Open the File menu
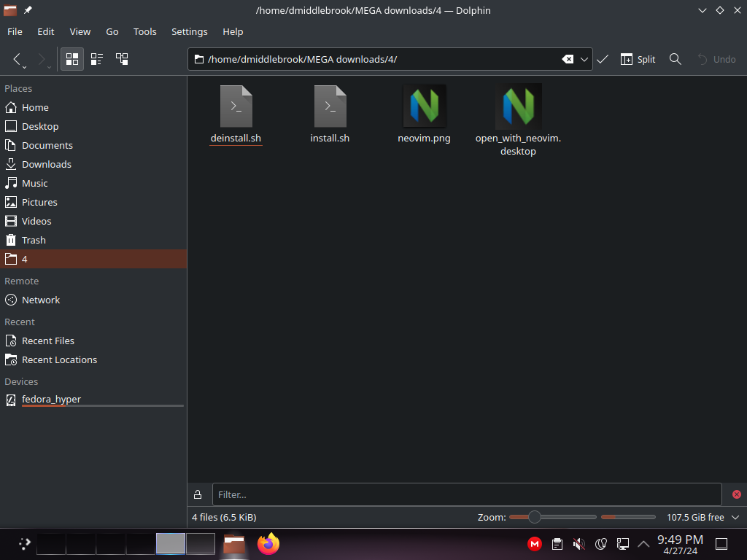 15,31
